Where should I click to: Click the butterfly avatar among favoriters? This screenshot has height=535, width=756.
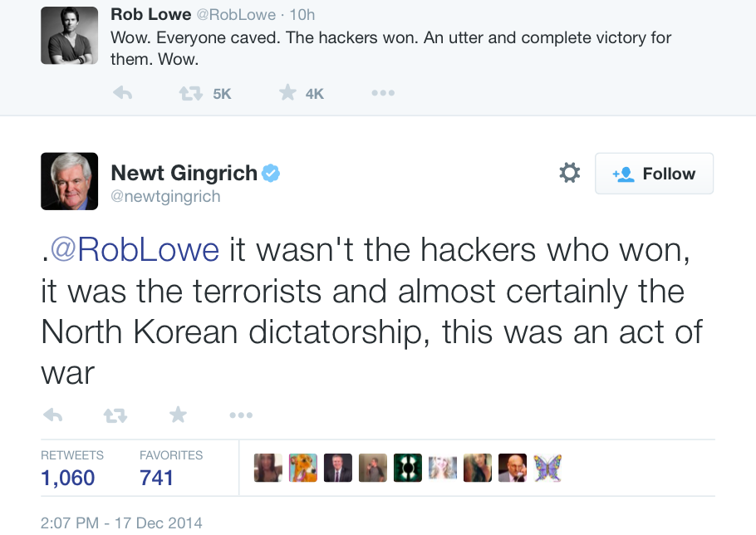(x=547, y=468)
